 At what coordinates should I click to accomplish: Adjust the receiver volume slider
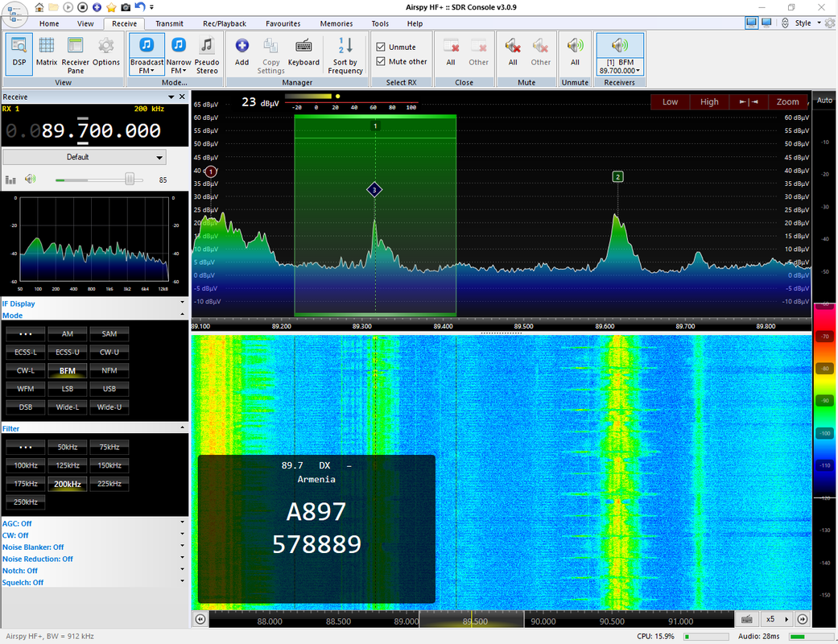click(130, 179)
